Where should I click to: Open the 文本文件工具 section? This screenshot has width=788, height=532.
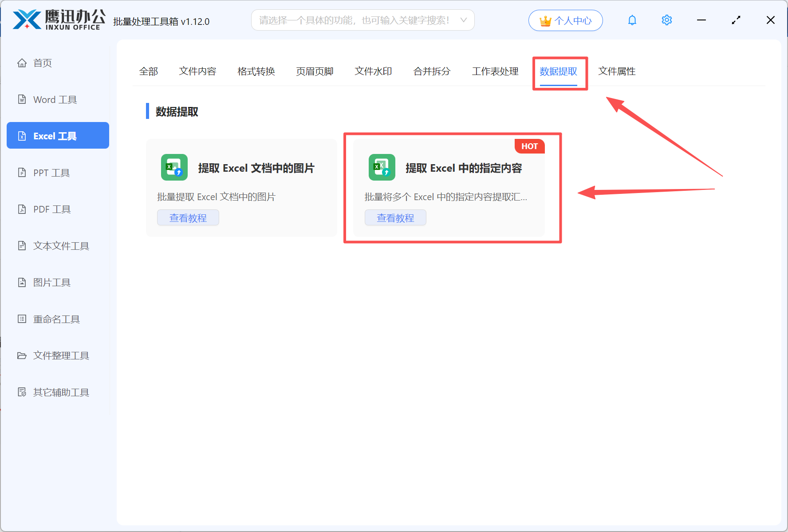60,246
